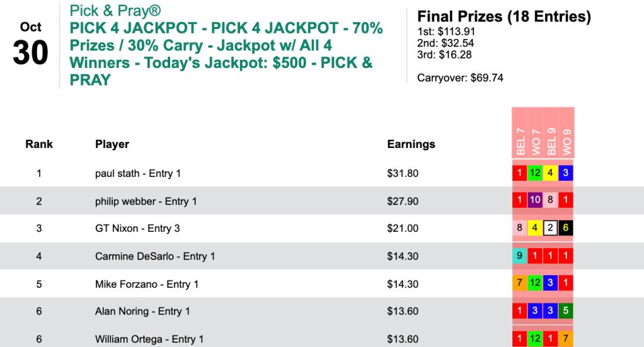
Task: Sort by the Earnings column header
Action: click(x=411, y=144)
